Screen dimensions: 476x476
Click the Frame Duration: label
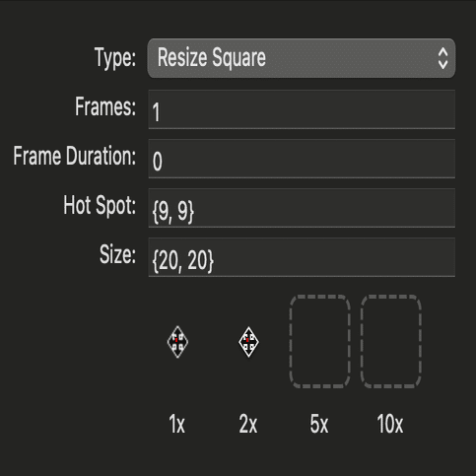pyautogui.click(x=75, y=156)
